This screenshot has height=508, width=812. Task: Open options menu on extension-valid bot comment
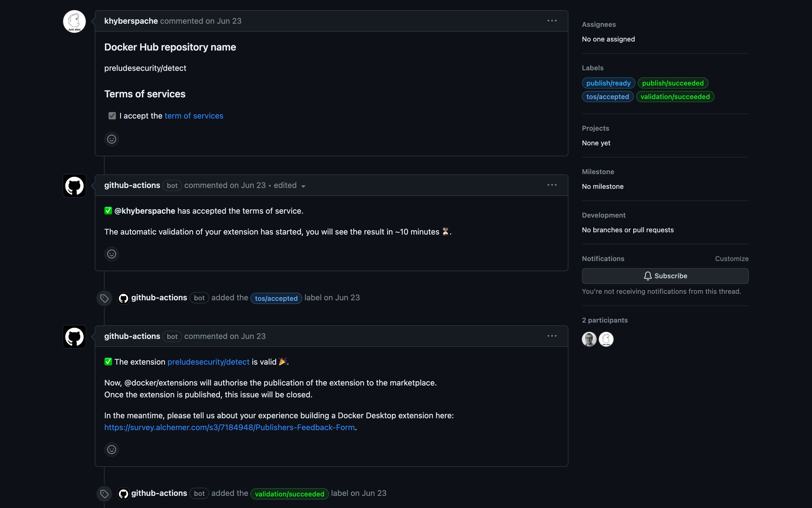pyautogui.click(x=552, y=336)
